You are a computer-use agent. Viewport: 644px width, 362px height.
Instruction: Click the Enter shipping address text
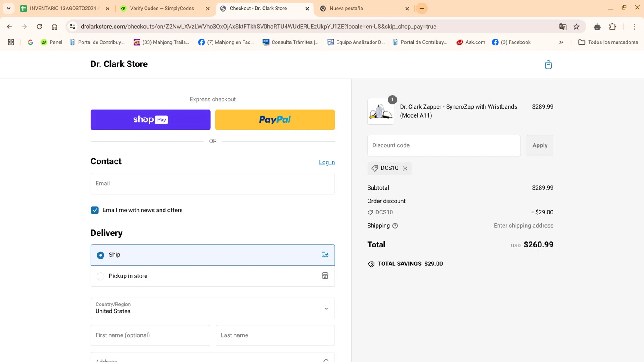click(523, 226)
